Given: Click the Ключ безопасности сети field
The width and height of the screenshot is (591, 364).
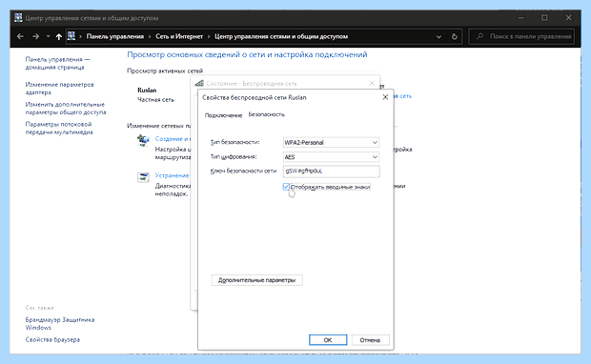Looking at the screenshot, I should 332,172.
